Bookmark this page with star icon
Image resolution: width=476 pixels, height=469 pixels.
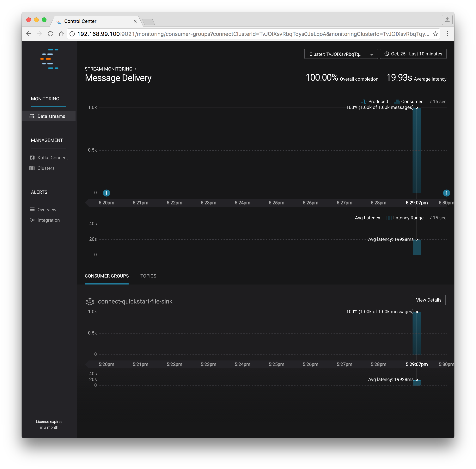(x=435, y=34)
